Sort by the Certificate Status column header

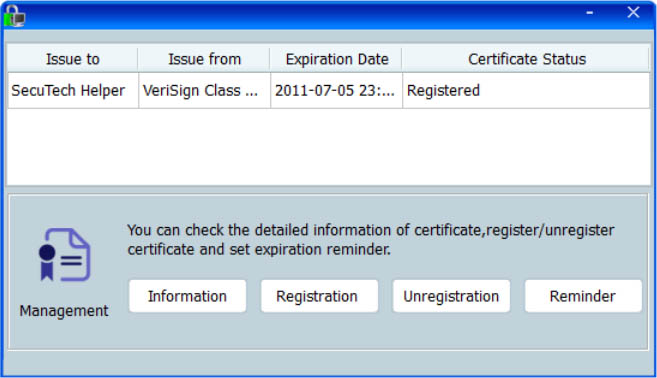pos(526,59)
